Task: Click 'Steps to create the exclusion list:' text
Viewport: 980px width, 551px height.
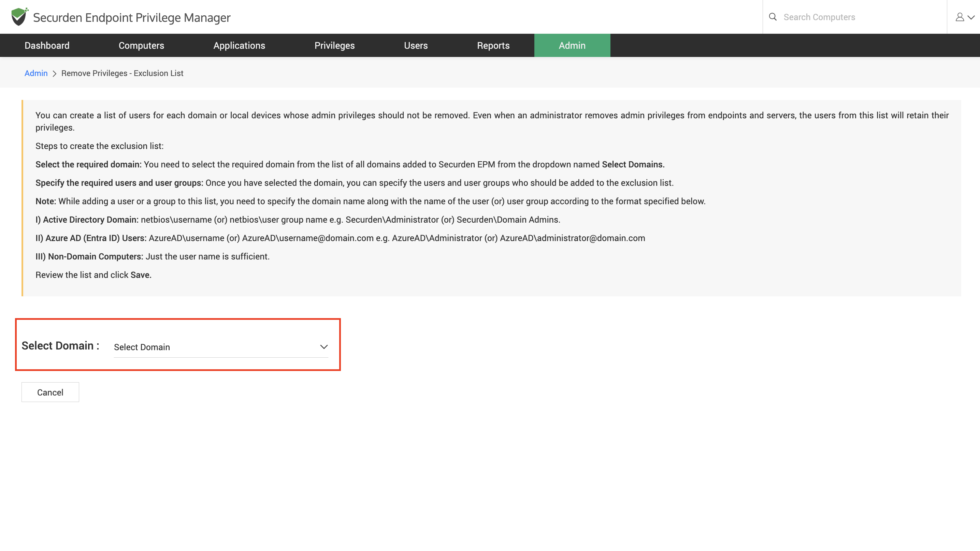Action: click(100, 146)
